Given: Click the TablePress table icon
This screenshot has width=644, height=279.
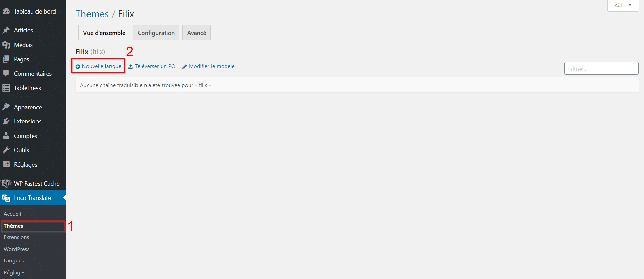Looking at the screenshot, I should tap(6, 88).
